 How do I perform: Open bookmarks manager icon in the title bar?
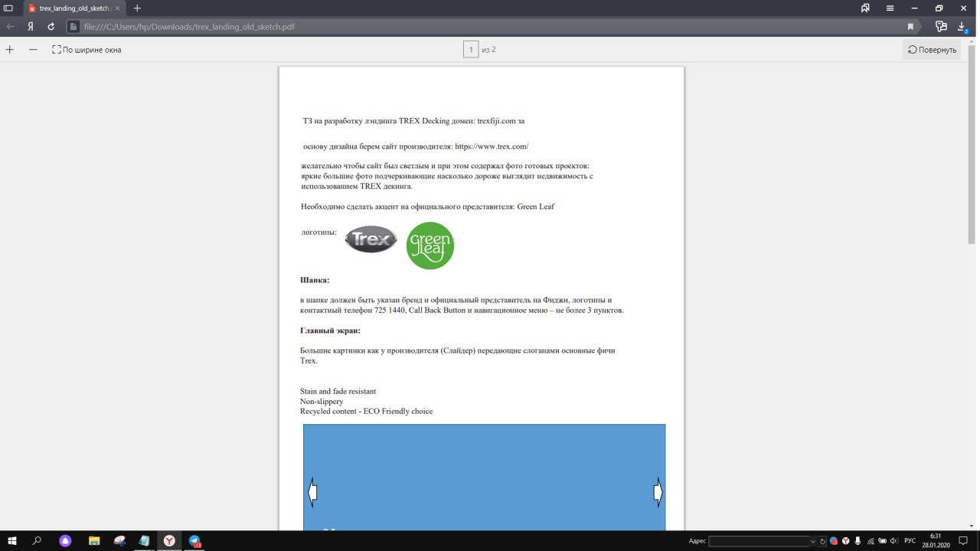coord(865,8)
